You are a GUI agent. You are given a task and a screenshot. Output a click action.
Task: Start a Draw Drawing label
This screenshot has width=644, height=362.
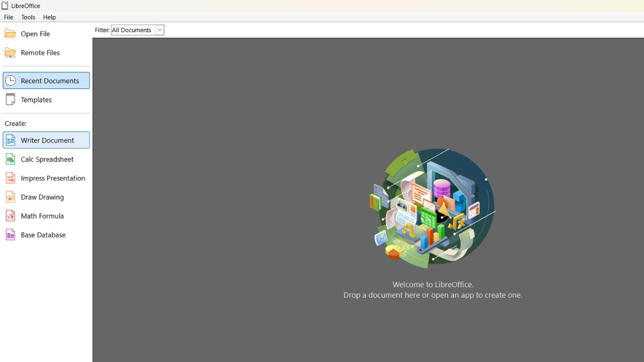click(x=42, y=197)
